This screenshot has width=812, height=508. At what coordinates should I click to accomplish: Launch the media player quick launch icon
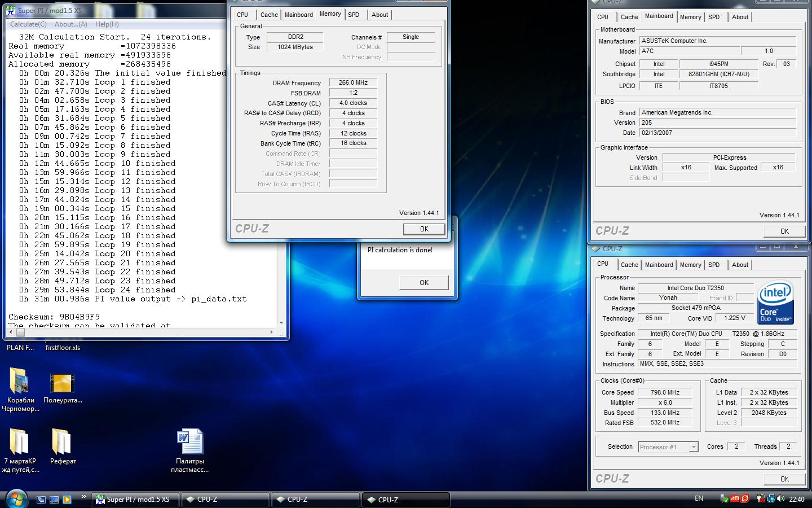(67, 500)
